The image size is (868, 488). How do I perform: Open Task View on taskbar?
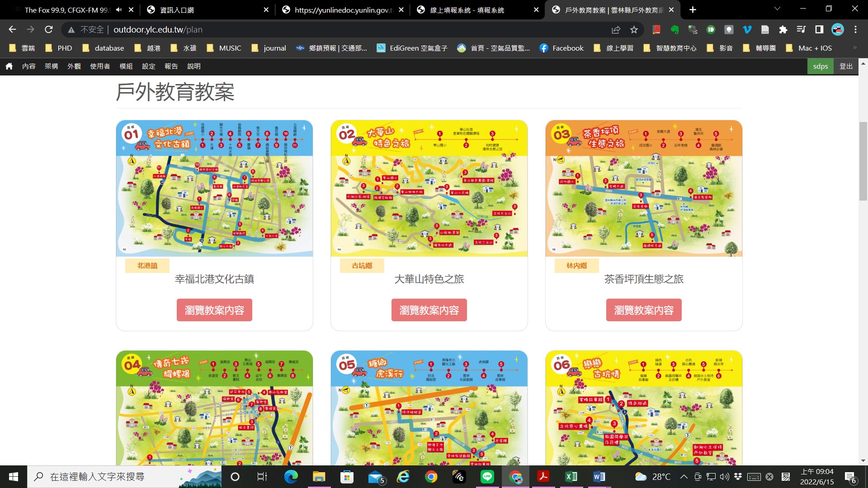pyautogui.click(x=262, y=477)
